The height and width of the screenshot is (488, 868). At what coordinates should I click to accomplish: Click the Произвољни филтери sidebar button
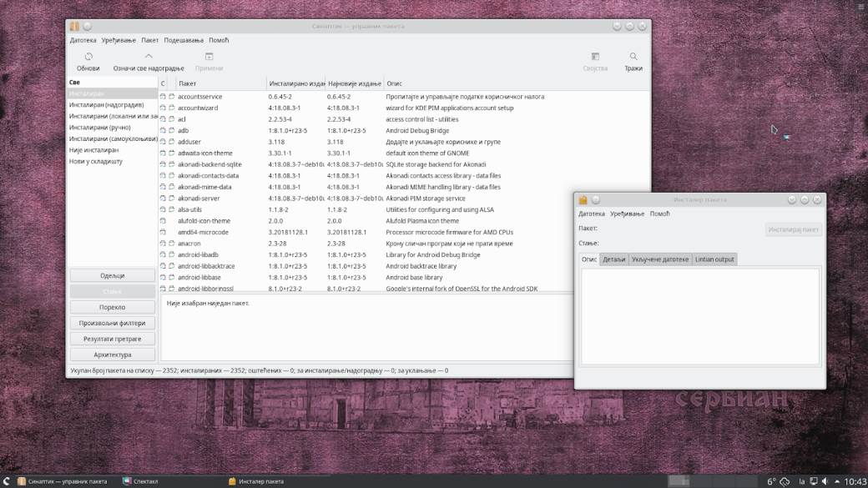pos(113,322)
